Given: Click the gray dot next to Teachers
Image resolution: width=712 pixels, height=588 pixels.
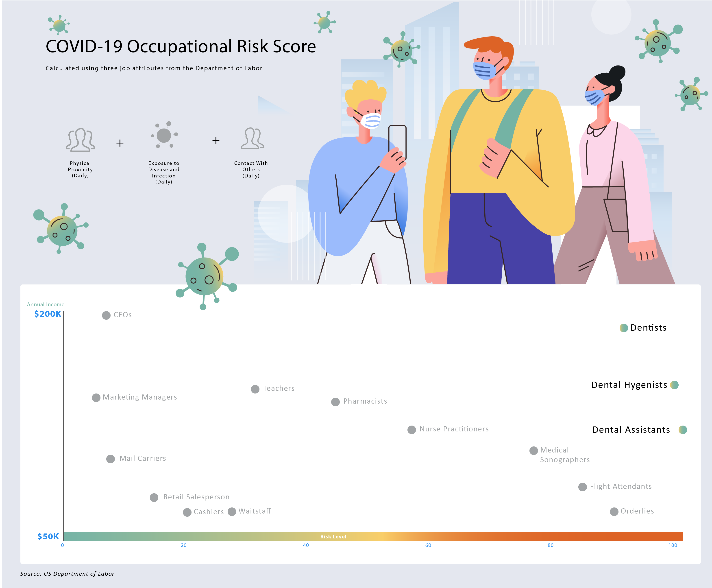Looking at the screenshot, I should pos(255,389).
